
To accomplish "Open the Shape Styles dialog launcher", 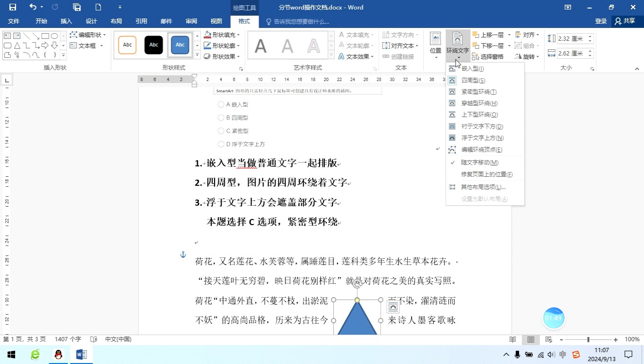I will (x=241, y=69).
